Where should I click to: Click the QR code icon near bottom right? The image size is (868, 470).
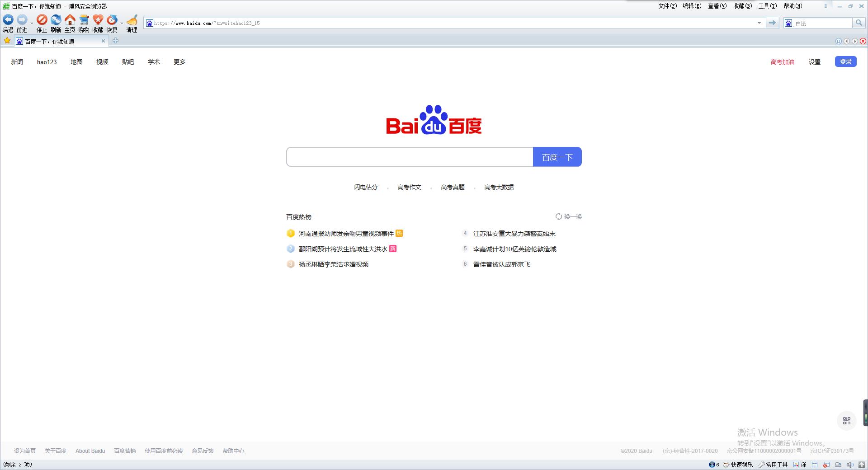pyautogui.click(x=846, y=420)
